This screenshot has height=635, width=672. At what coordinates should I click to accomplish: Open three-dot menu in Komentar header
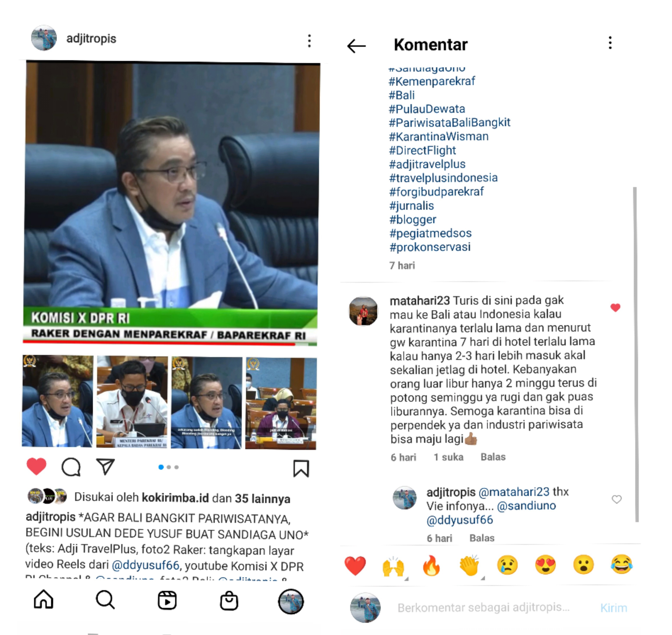pyautogui.click(x=610, y=43)
